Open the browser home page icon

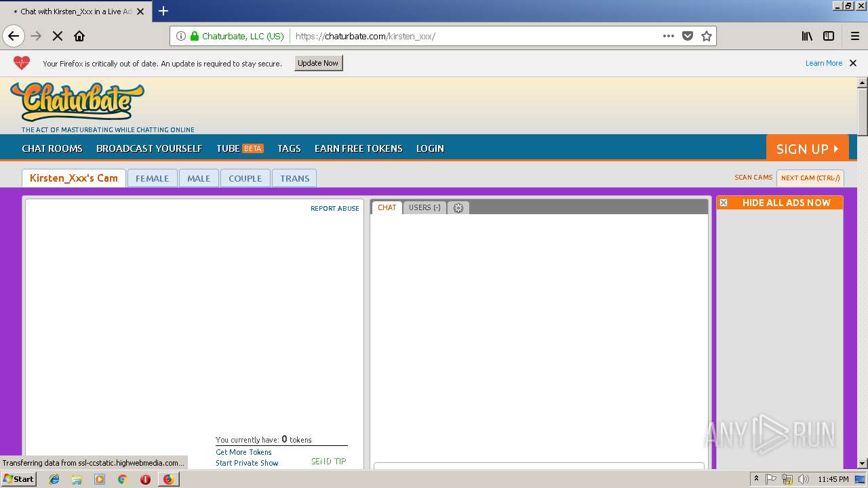79,36
